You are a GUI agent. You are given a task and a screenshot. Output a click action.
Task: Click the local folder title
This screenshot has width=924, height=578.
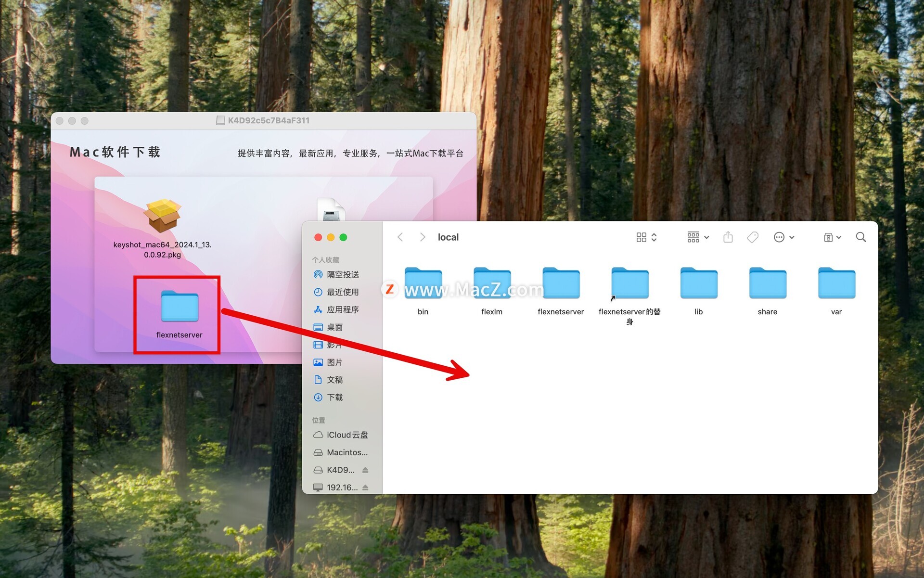pyautogui.click(x=448, y=237)
